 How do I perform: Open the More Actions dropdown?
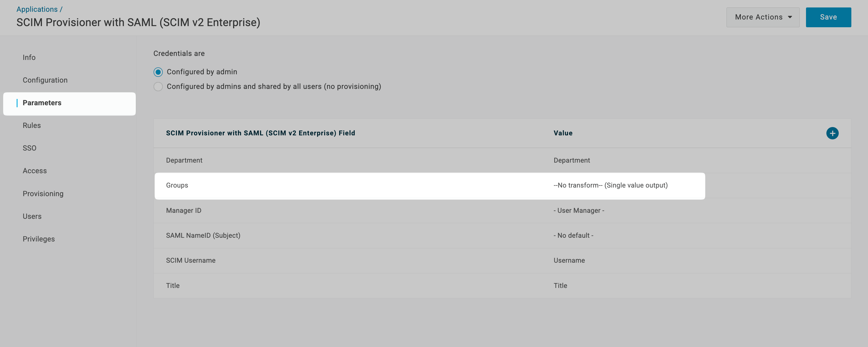pyautogui.click(x=763, y=17)
